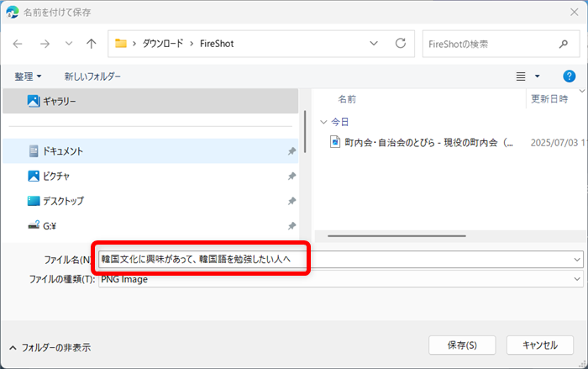
Task: Click the Forward navigation arrow
Action: (x=44, y=43)
